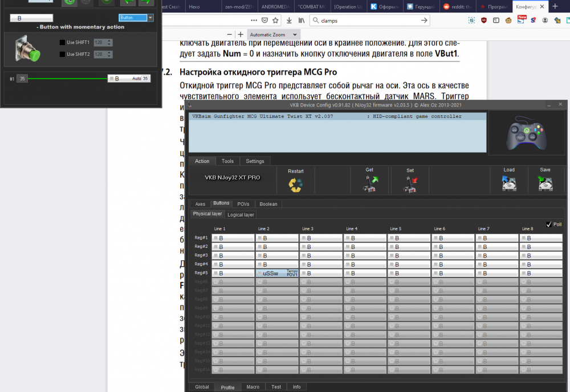Click the Get joystick settings icon
The height and width of the screenshot is (392, 570).
[x=370, y=183]
